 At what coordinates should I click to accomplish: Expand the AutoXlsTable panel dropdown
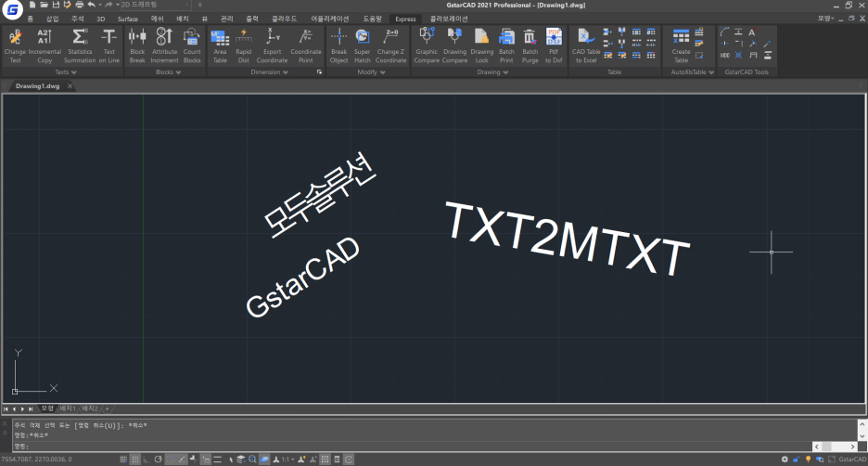pos(710,71)
